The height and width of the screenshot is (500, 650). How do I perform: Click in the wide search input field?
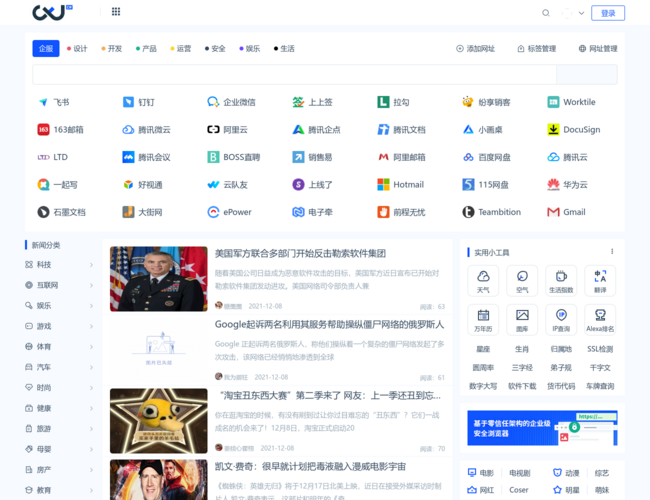click(x=294, y=75)
